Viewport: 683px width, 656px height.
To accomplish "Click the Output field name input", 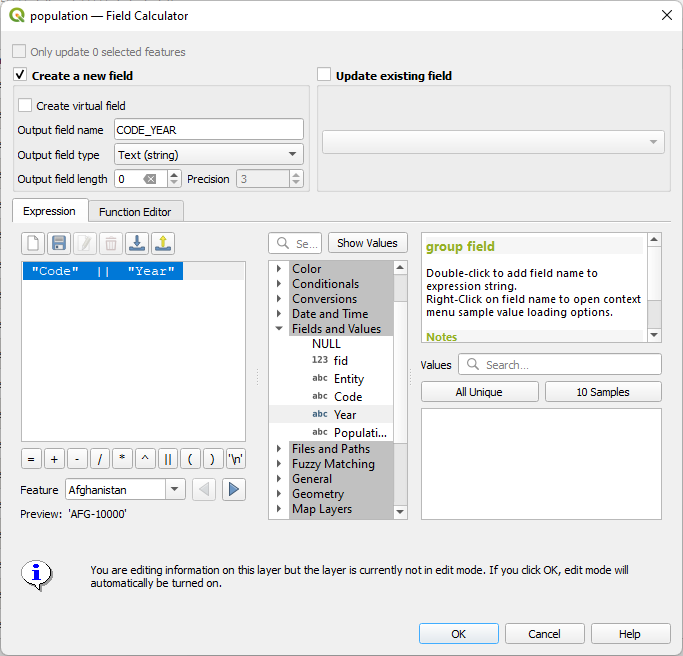I will (x=209, y=129).
